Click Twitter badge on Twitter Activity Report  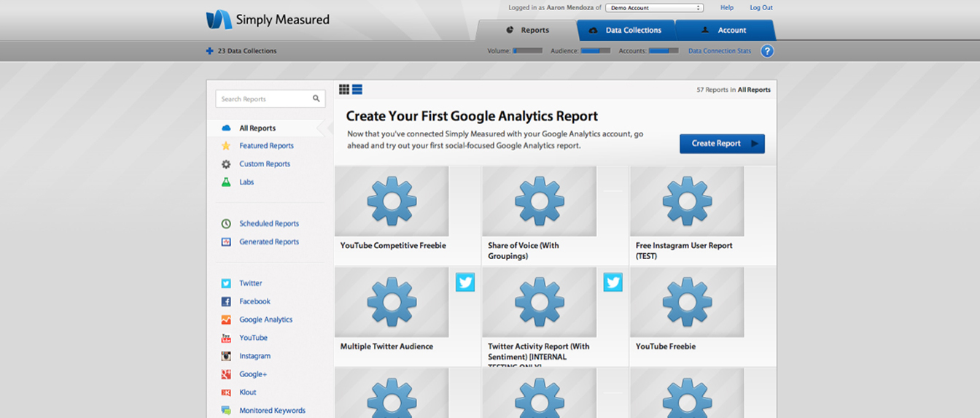(x=613, y=282)
